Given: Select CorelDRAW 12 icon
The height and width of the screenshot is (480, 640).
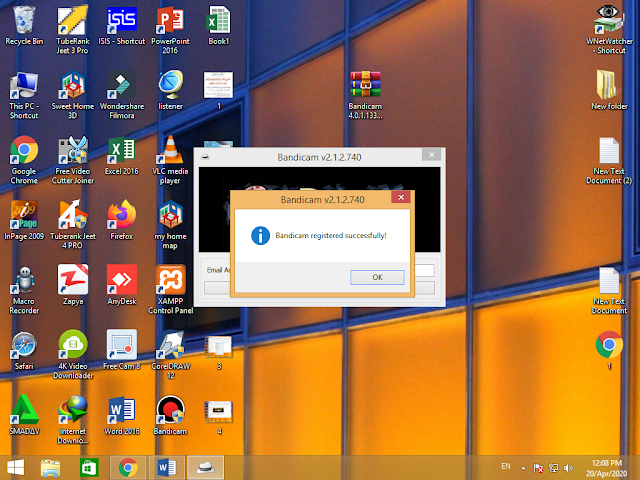Looking at the screenshot, I should [170, 354].
